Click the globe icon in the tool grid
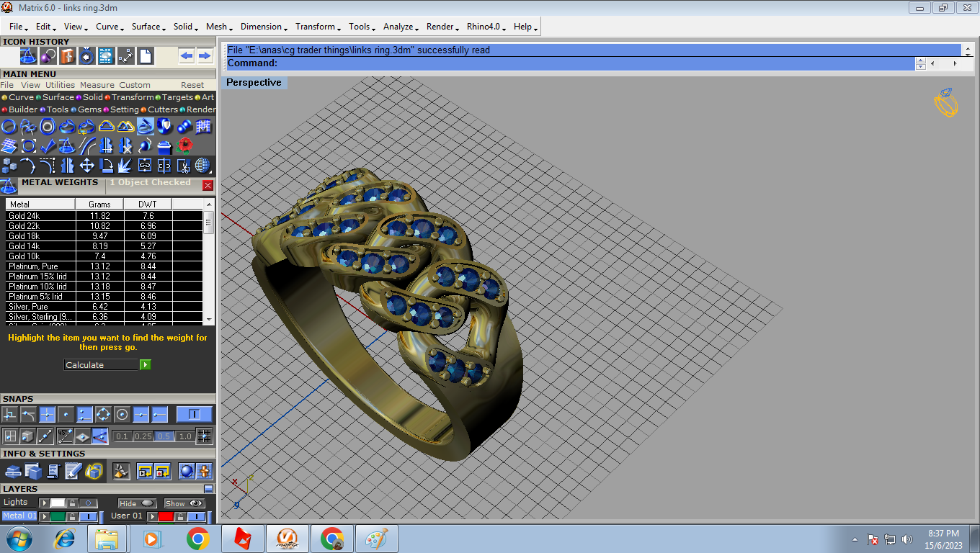 tap(203, 166)
